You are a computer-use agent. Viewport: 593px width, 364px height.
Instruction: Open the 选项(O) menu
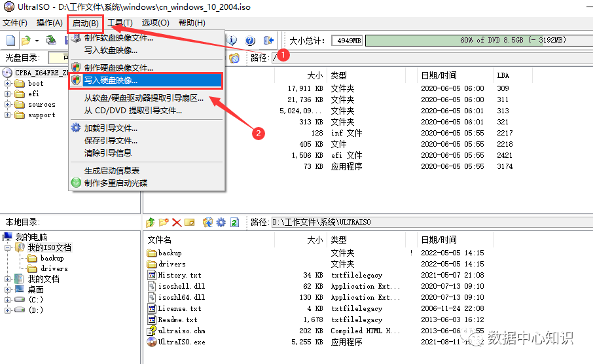tap(155, 23)
